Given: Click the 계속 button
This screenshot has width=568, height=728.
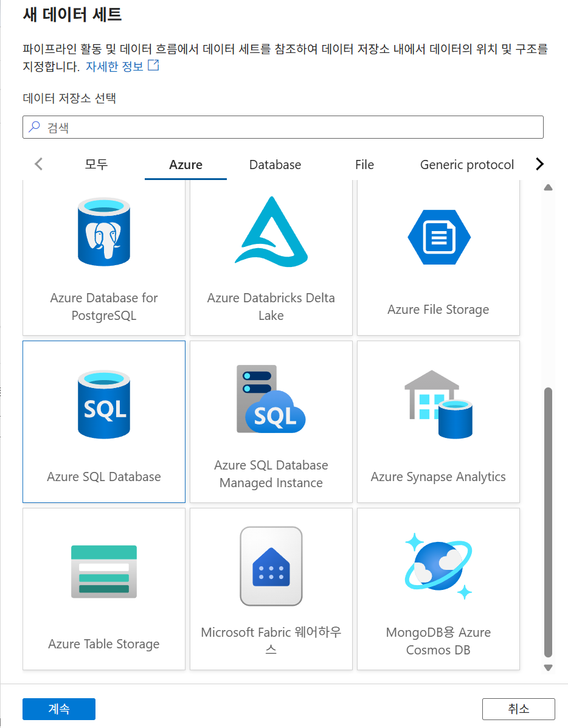Looking at the screenshot, I should pos(59,709).
